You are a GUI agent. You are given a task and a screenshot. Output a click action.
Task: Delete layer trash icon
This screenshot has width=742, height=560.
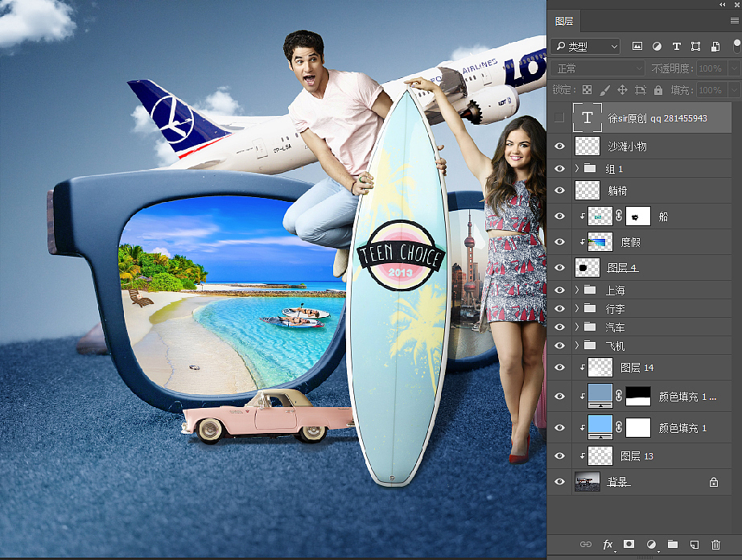(716, 545)
